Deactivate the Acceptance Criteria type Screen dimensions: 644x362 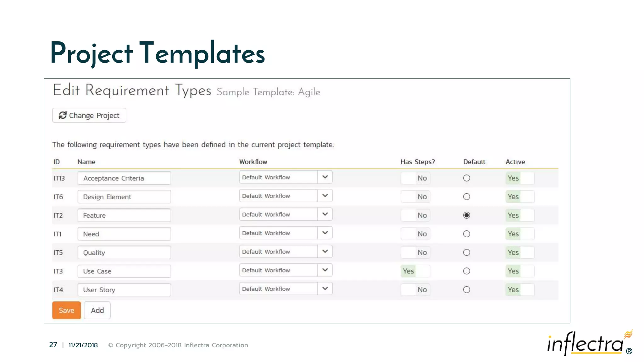[520, 178]
